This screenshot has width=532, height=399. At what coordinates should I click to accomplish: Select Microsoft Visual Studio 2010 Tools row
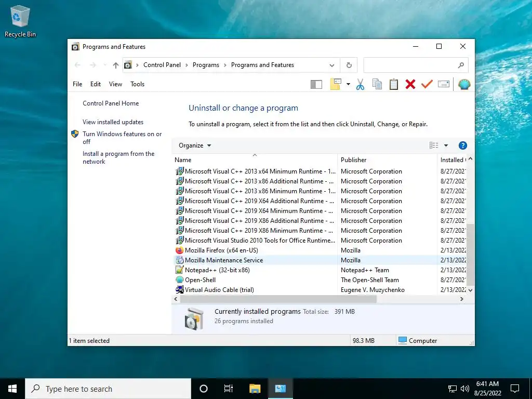click(x=321, y=241)
